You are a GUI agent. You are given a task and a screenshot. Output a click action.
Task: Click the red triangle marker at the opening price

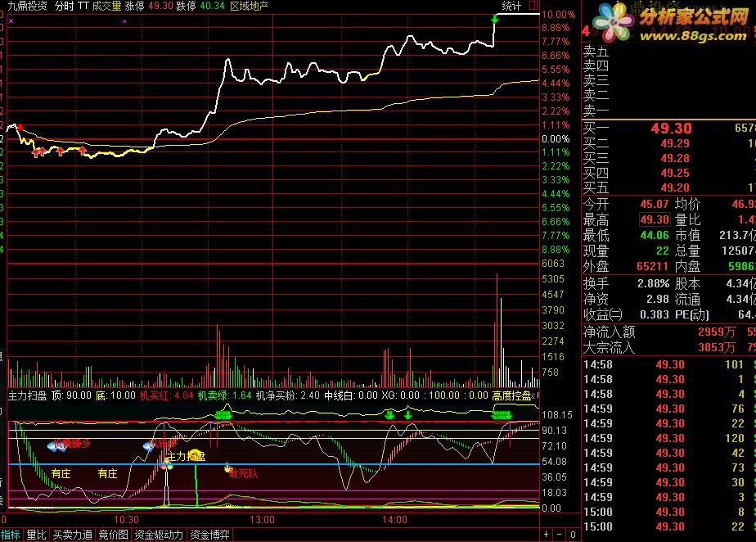point(20,127)
